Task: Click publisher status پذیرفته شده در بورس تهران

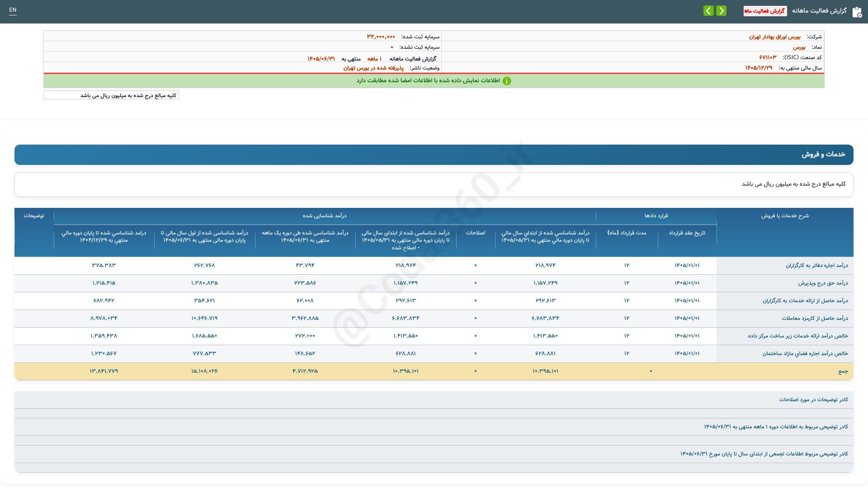Action: coord(373,68)
